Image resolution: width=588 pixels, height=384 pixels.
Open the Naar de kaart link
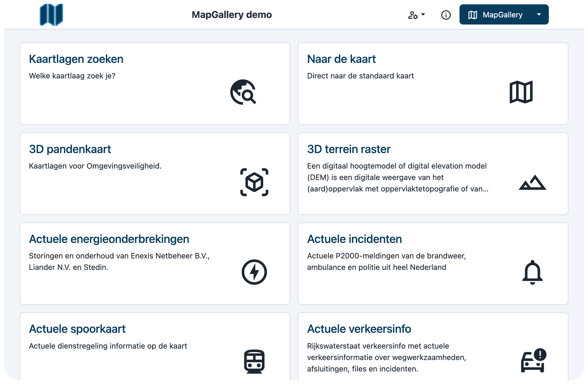[x=341, y=59]
